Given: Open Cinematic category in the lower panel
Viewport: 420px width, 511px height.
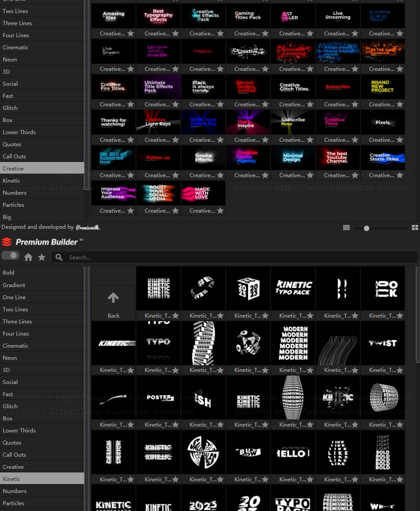Looking at the screenshot, I should pos(42,345).
